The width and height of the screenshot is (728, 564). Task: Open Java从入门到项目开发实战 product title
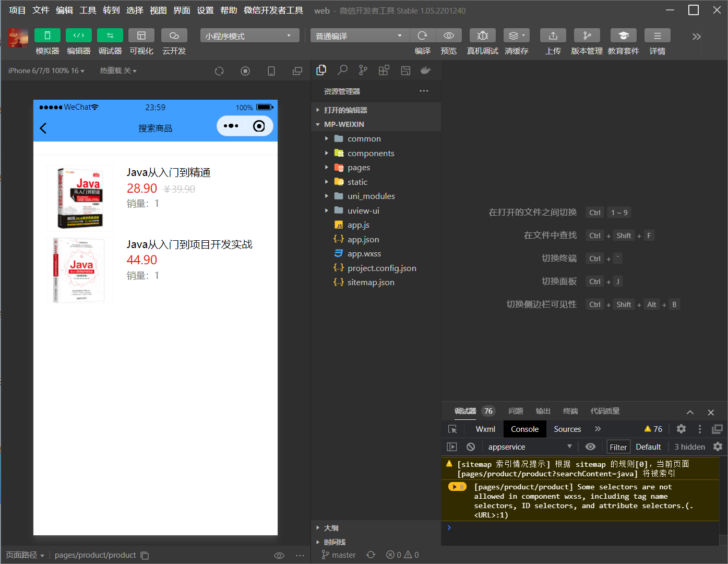[x=189, y=244]
